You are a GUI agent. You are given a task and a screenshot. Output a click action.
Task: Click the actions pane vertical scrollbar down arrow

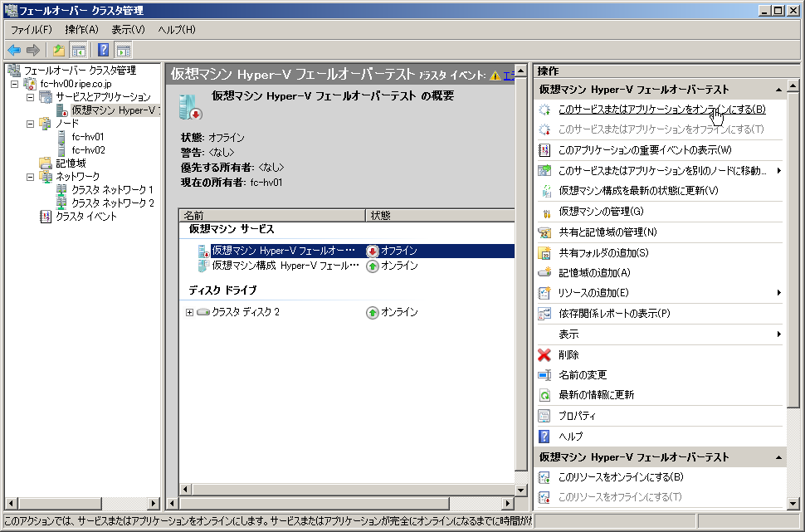coord(793,504)
